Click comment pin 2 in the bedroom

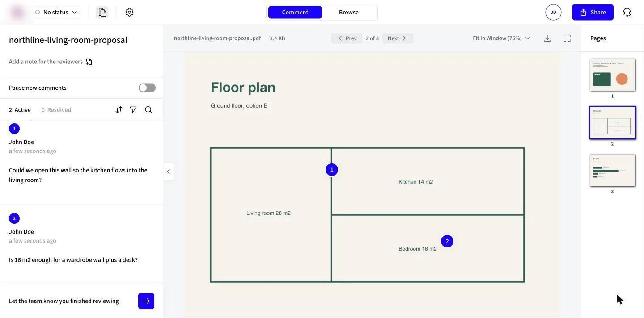[x=447, y=241]
